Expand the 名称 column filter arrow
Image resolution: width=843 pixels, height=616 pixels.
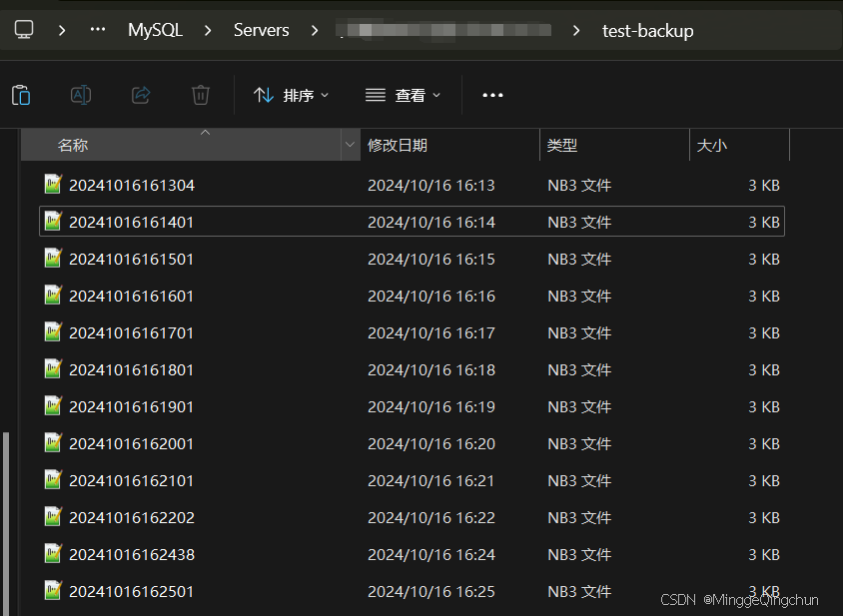[x=350, y=145]
